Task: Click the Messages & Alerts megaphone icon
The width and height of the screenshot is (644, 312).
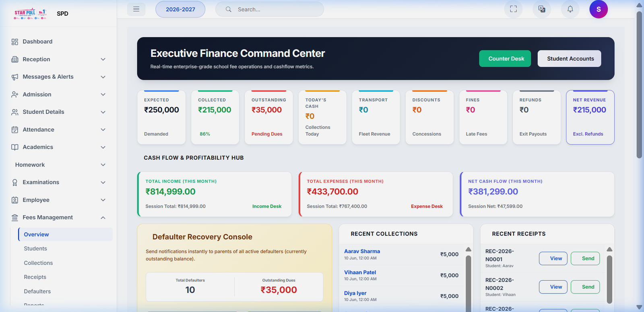Action: 15,77
